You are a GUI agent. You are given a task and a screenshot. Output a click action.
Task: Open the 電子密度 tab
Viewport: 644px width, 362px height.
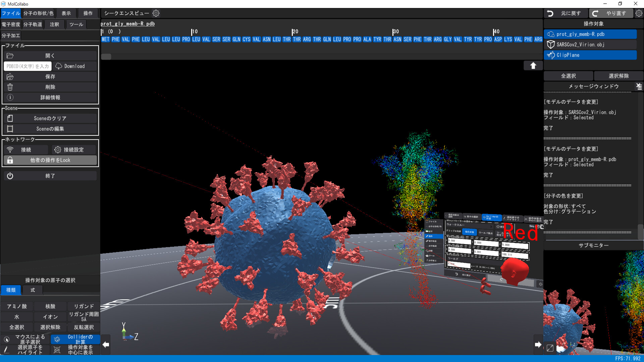coord(10,24)
